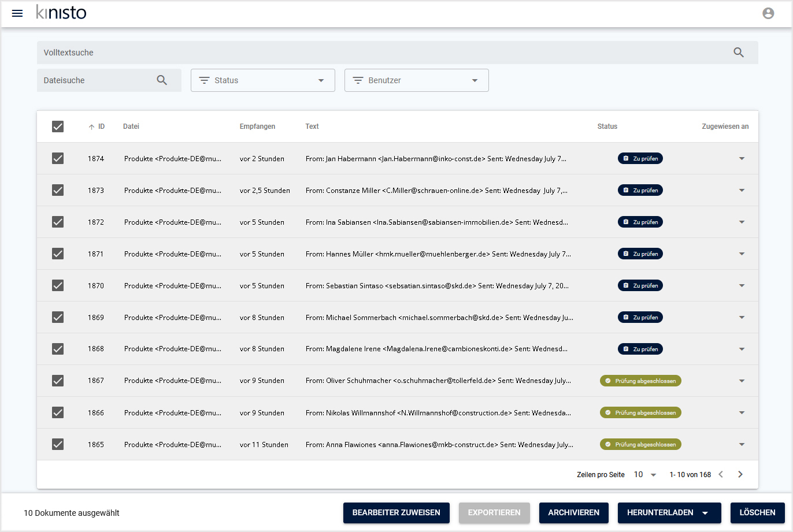The height and width of the screenshot is (532, 793).
Task: Uncheck the checkbox for document 1870
Action: (x=58, y=285)
